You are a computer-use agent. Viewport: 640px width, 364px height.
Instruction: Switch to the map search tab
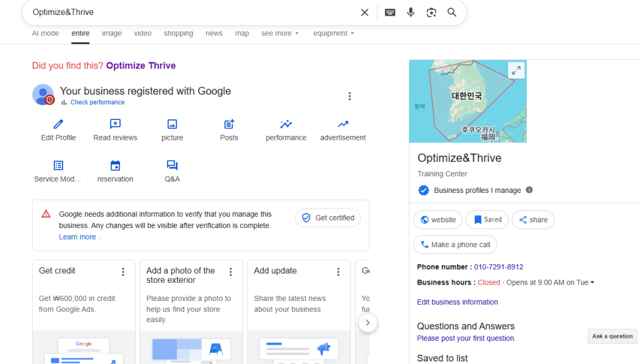tap(242, 33)
